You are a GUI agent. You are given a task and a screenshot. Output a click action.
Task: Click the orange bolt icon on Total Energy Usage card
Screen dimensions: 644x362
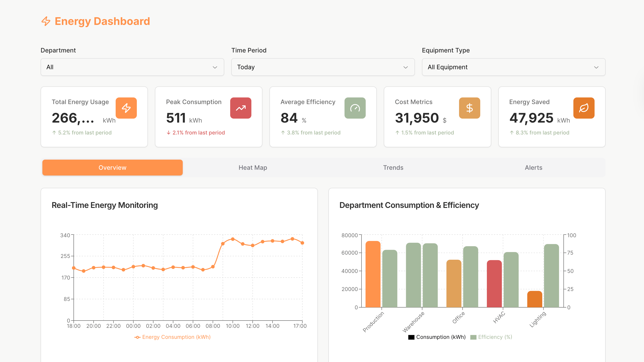[x=126, y=108]
